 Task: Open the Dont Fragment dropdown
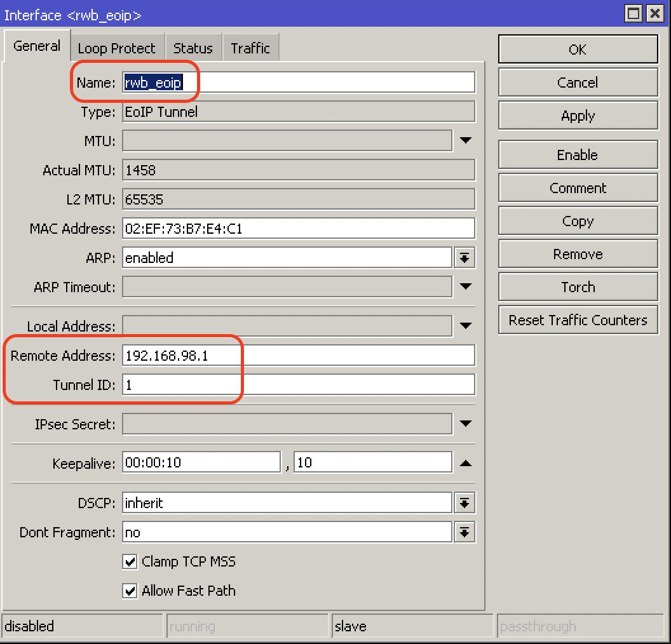point(465,532)
